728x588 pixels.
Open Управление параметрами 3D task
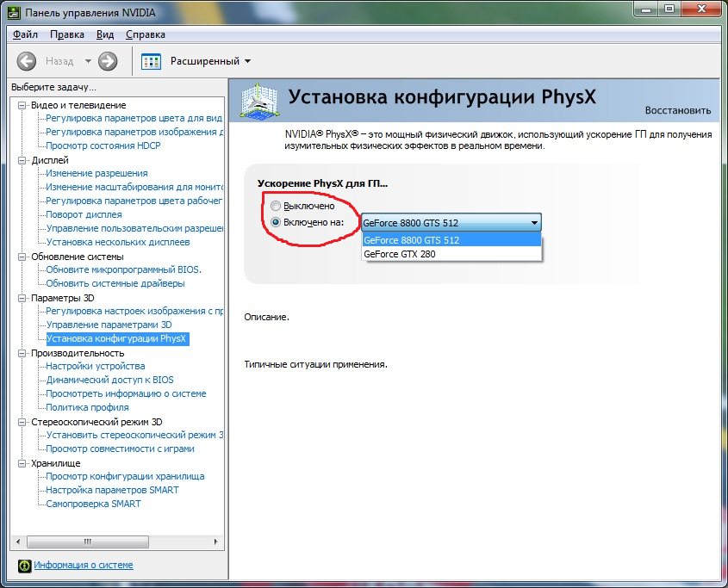coord(109,325)
